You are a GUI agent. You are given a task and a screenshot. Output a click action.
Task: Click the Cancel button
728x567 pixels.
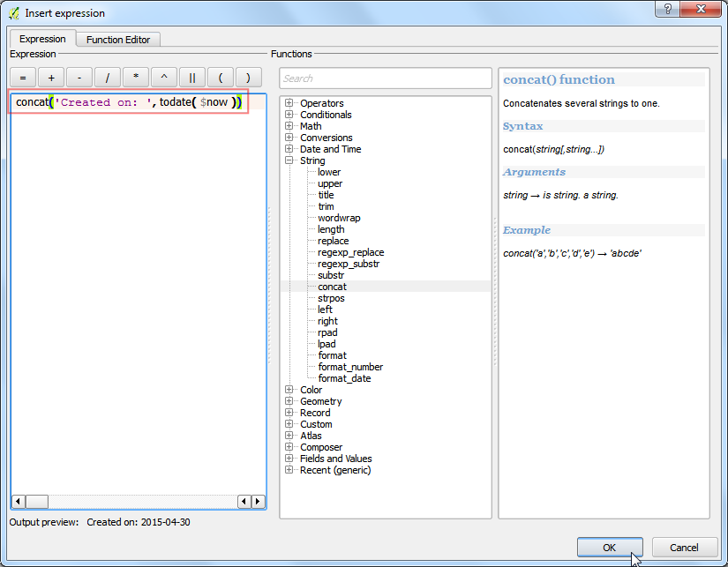(x=685, y=548)
